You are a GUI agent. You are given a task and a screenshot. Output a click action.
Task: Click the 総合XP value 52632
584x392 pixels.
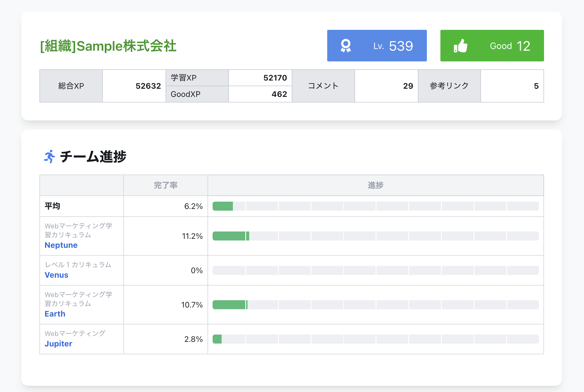pyautogui.click(x=148, y=86)
